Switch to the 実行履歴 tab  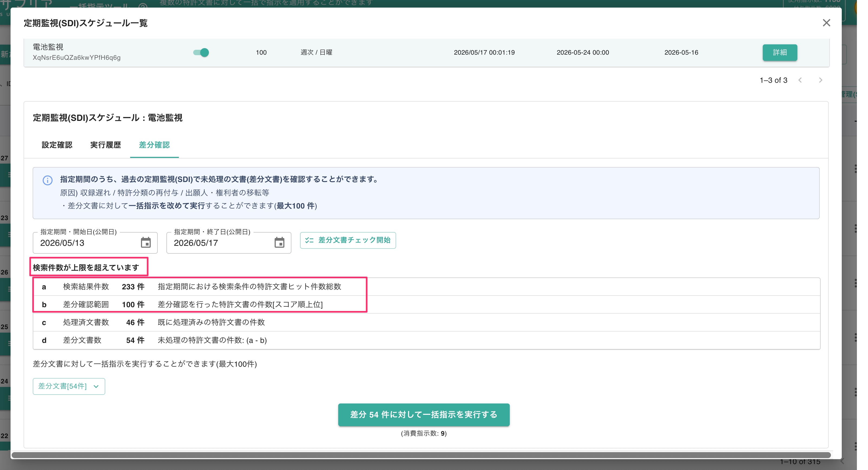[x=106, y=145]
